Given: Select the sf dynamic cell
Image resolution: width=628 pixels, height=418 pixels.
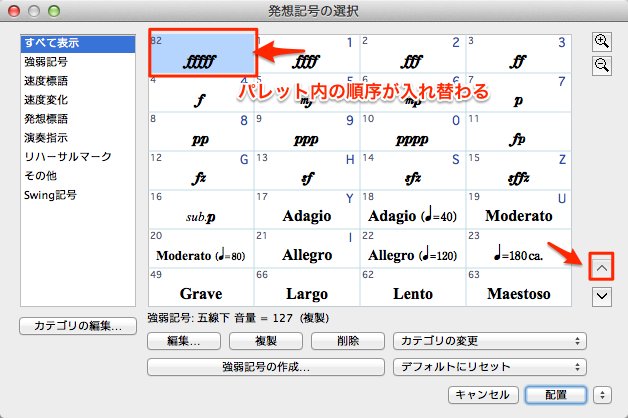Looking at the screenshot, I should point(307,171).
